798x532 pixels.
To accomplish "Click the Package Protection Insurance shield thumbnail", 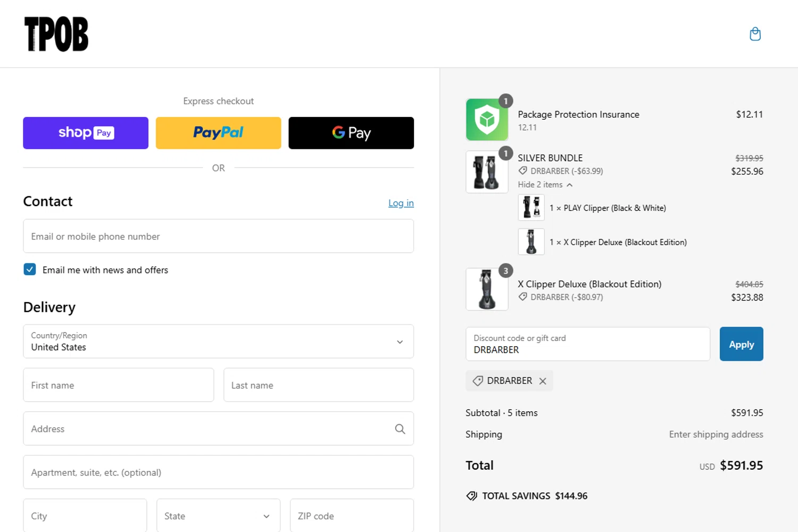I will [487, 120].
